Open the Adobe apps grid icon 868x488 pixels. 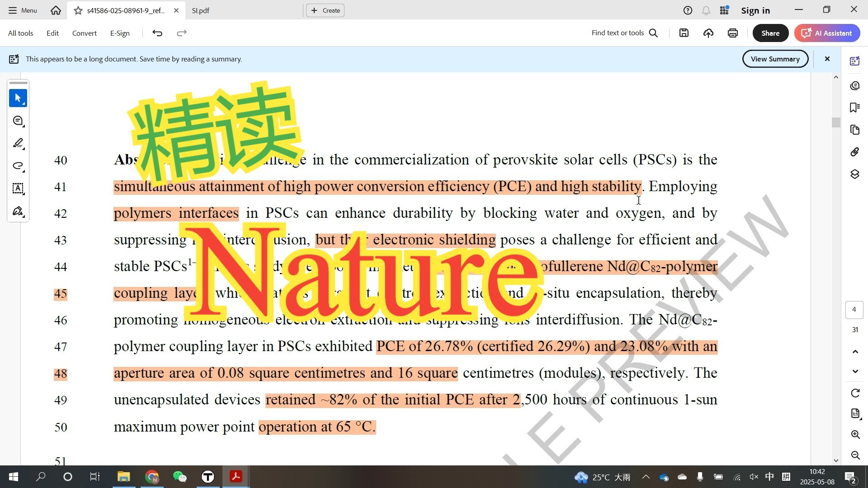(x=724, y=10)
